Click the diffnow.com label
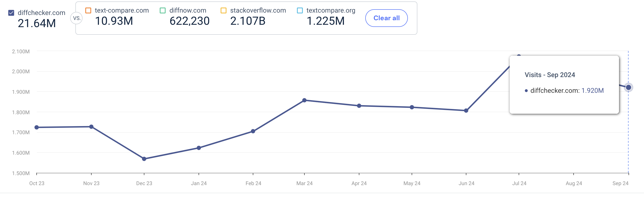Screen dimensions: 644x197 point(188,10)
